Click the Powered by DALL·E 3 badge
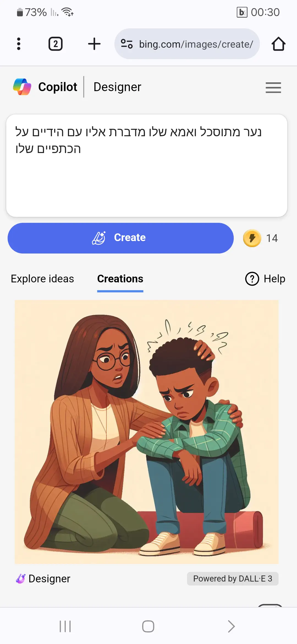 click(233, 579)
